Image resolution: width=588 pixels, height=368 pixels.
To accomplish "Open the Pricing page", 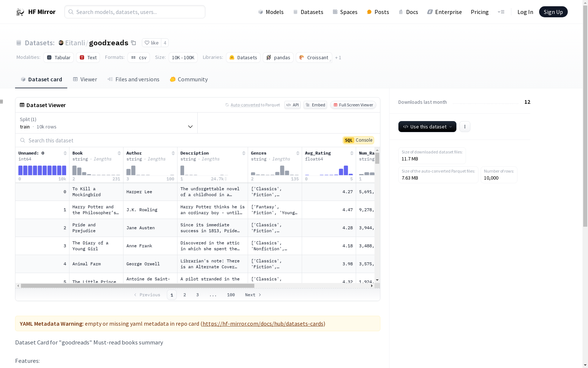I will pyautogui.click(x=480, y=12).
